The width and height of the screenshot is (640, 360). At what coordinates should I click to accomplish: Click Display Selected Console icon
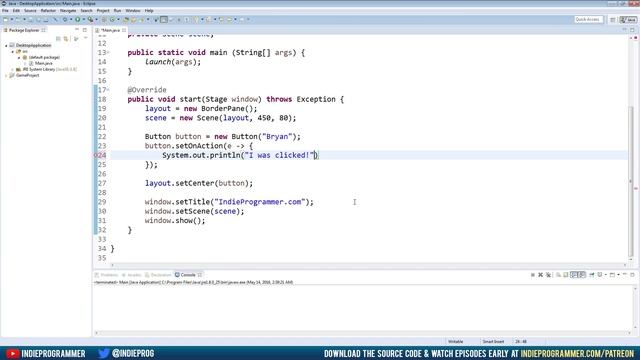600,275
